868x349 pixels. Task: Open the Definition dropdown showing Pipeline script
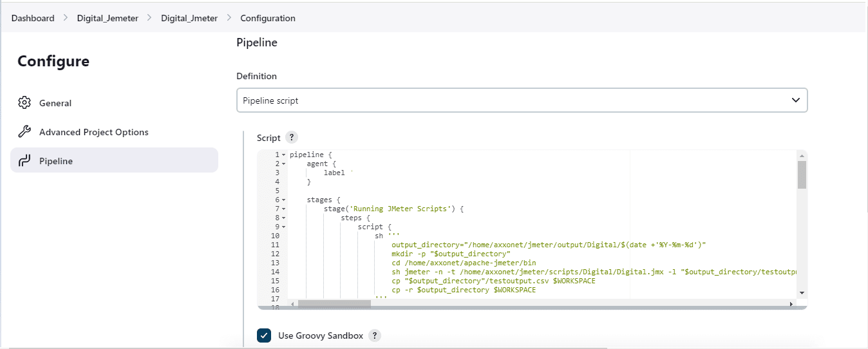point(522,100)
